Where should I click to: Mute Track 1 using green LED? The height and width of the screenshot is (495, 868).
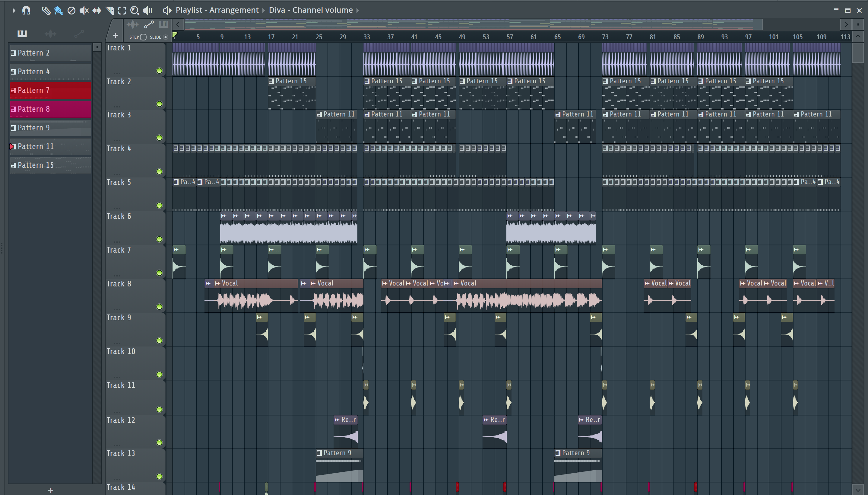(x=159, y=71)
